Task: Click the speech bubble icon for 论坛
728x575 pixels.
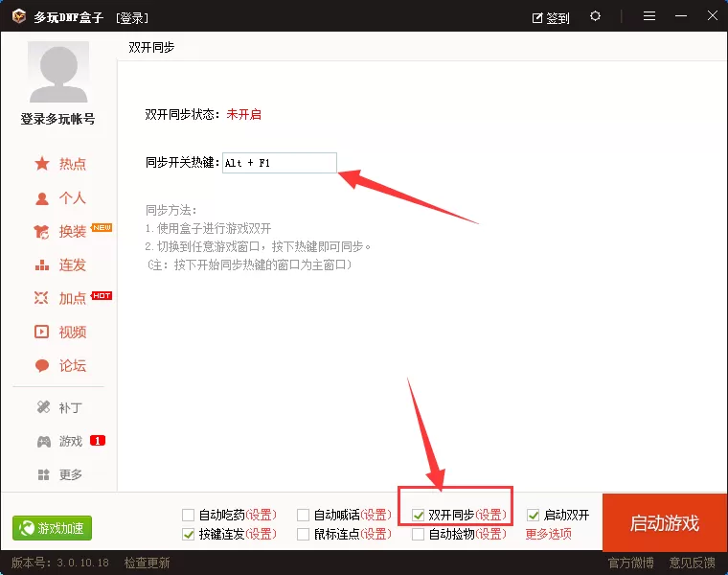Action: point(42,365)
